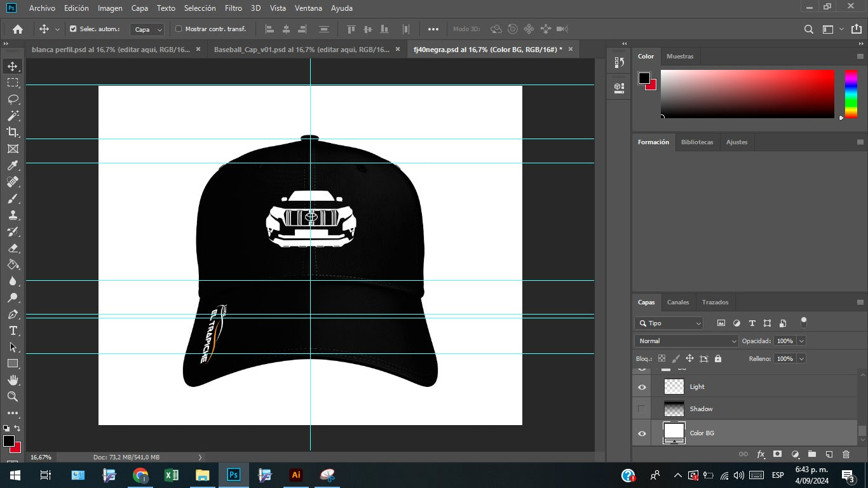This screenshot has width=868, height=488.
Task: Toggle lock transparent pixels
Action: [662, 358]
